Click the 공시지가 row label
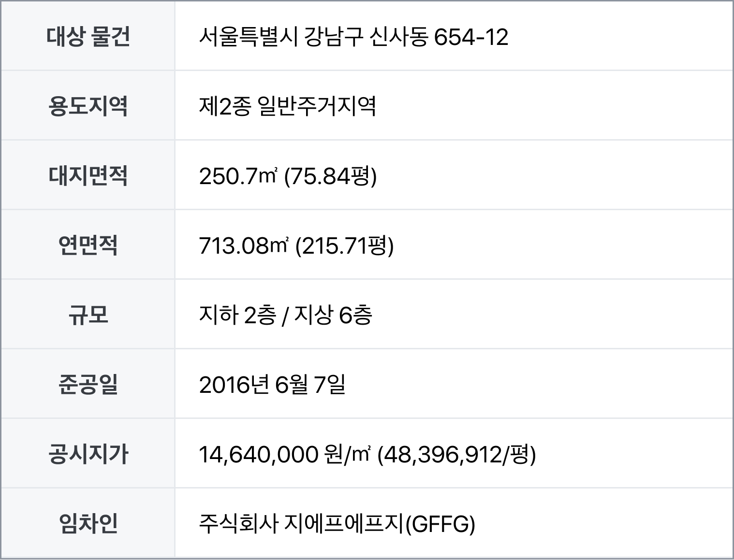This screenshot has width=734, height=560. [88, 454]
